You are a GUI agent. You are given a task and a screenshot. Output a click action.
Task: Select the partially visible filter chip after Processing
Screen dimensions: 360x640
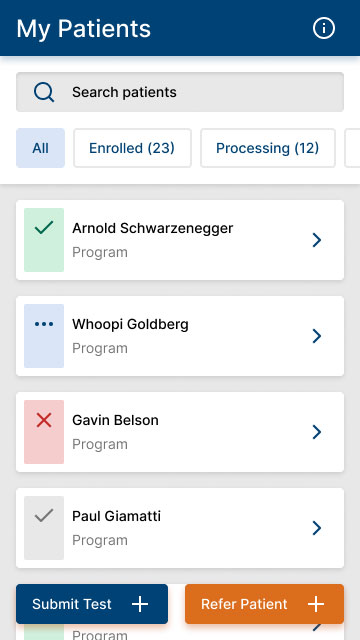pyautogui.click(x=353, y=148)
